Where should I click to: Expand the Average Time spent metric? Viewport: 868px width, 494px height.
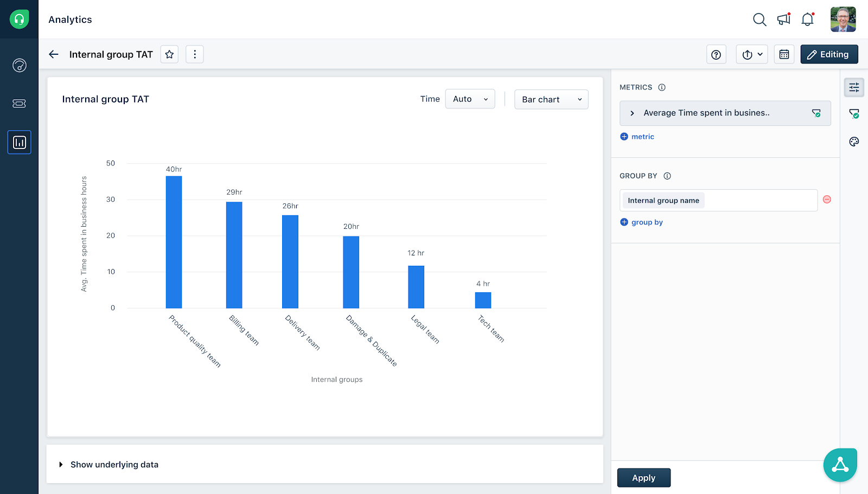click(x=632, y=113)
